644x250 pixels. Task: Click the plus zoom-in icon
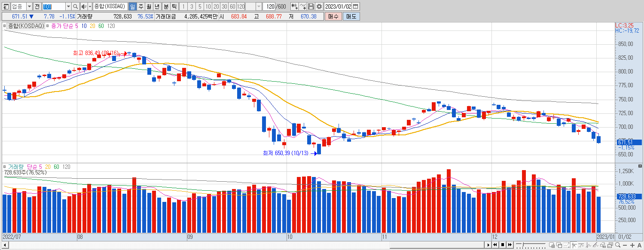(632, 245)
